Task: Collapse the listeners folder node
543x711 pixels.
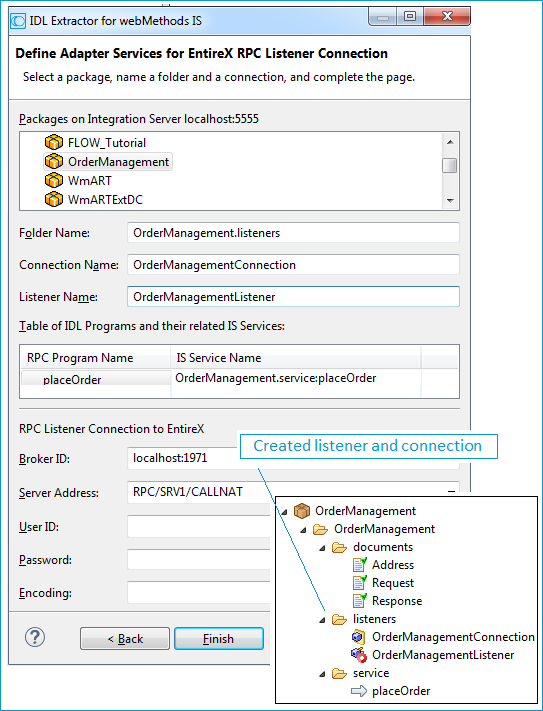Action: (x=322, y=620)
